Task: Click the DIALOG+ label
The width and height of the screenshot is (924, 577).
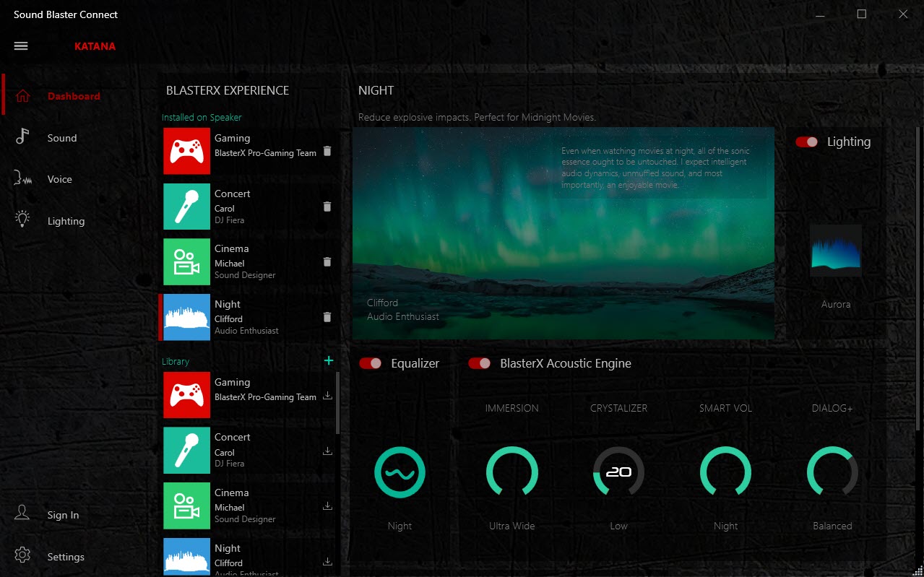Action: (832, 408)
